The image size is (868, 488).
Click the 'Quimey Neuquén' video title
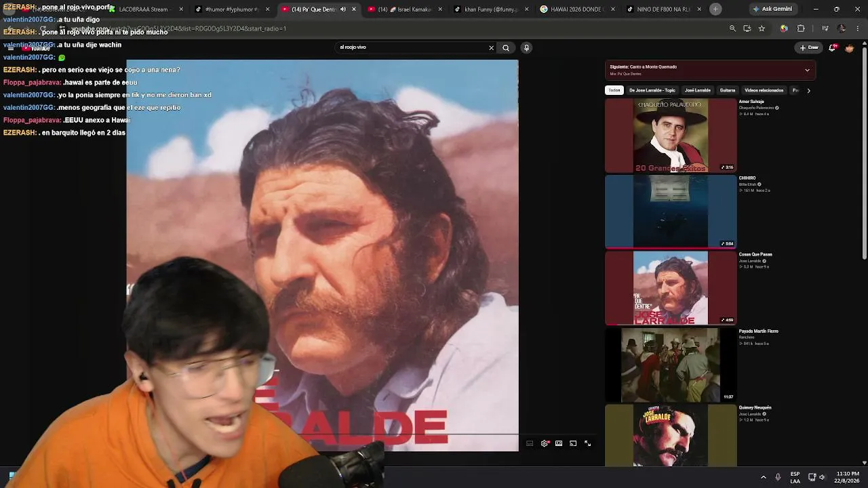point(755,408)
